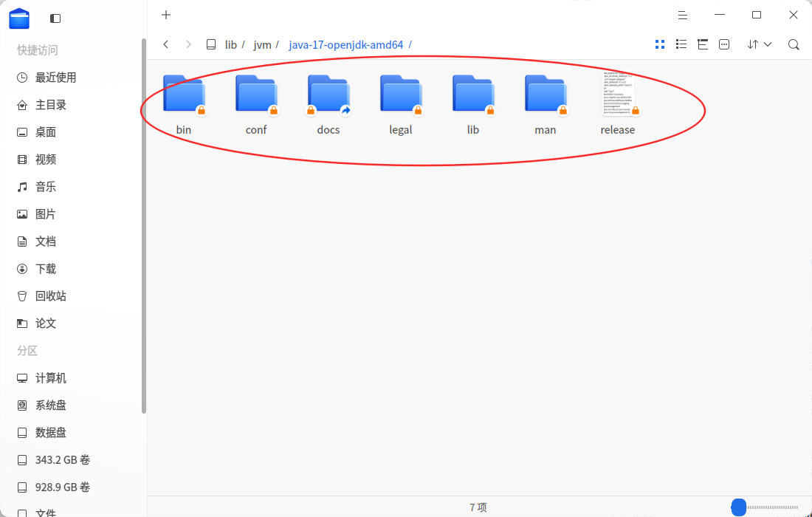Viewport: 812px width, 517px height.
Task: Expand the sort order dropdown
Action: click(x=759, y=44)
